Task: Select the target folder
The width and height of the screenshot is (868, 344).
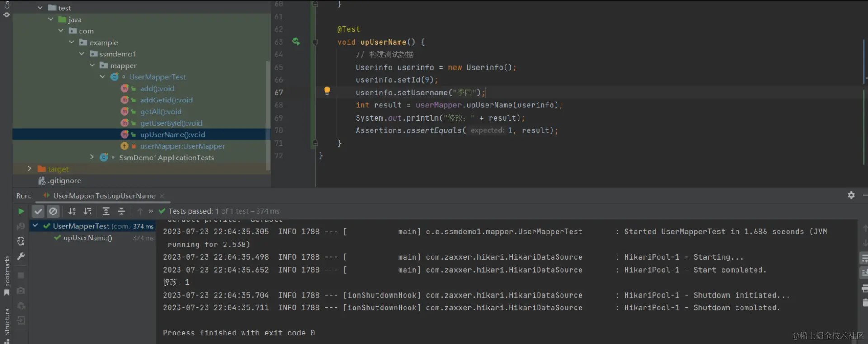Action: pos(58,169)
